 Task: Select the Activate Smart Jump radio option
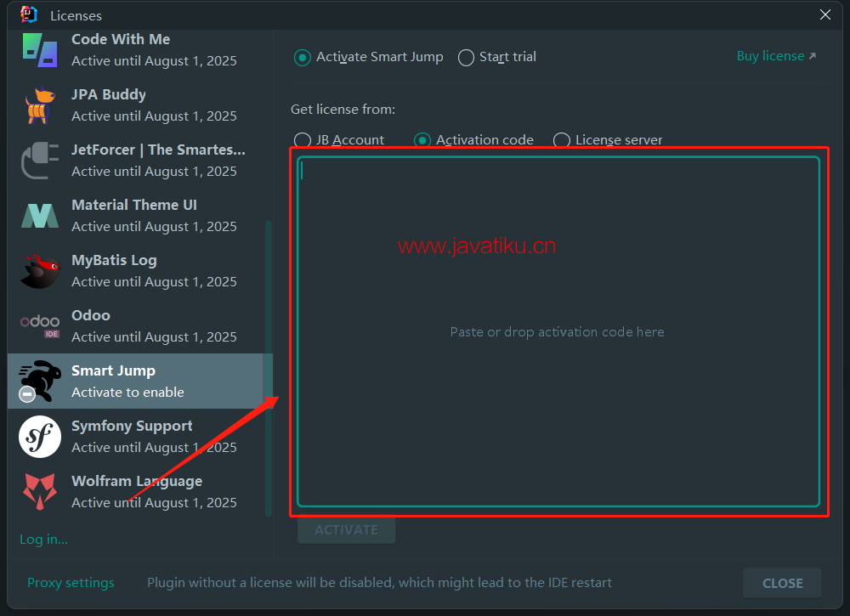click(x=303, y=57)
